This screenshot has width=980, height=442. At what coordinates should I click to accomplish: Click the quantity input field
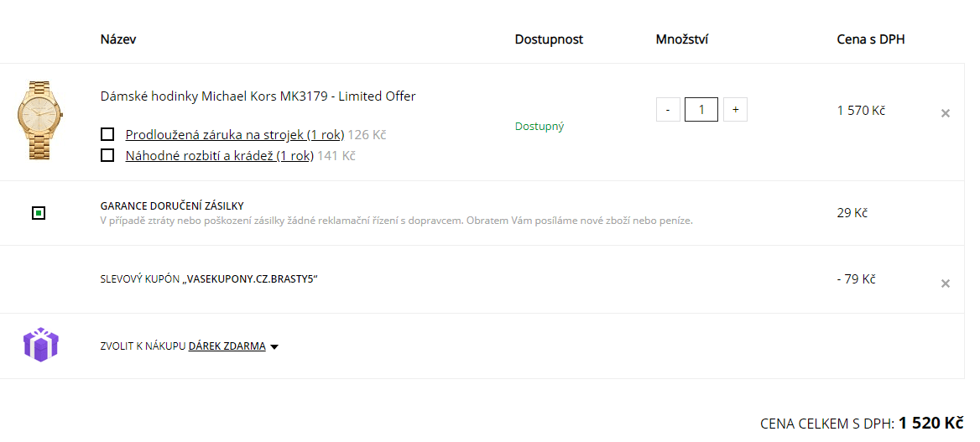[701, 110]
